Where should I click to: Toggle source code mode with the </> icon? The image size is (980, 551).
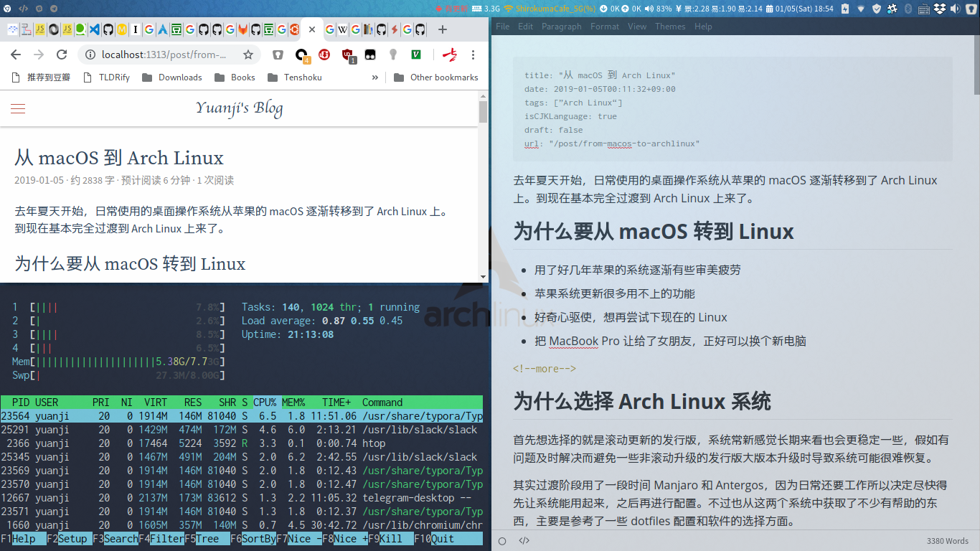pos(524,541)
